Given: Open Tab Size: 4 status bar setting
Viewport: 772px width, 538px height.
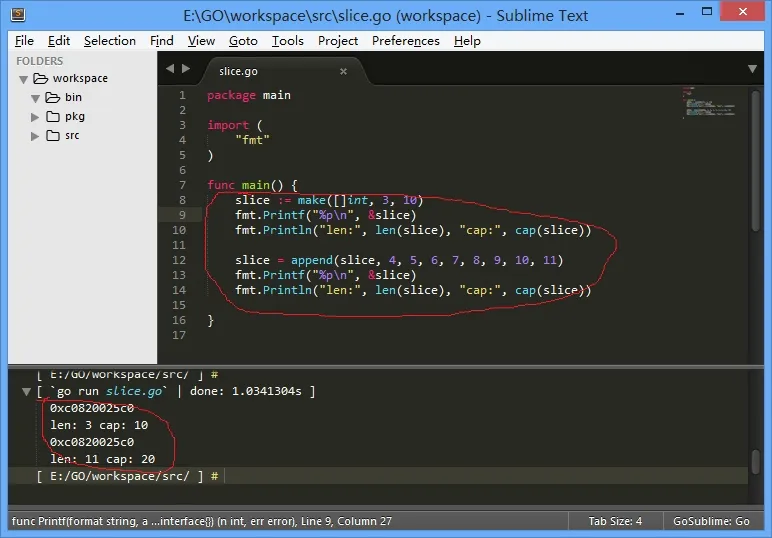Looking at the screenshot, I should pos(615,521).
